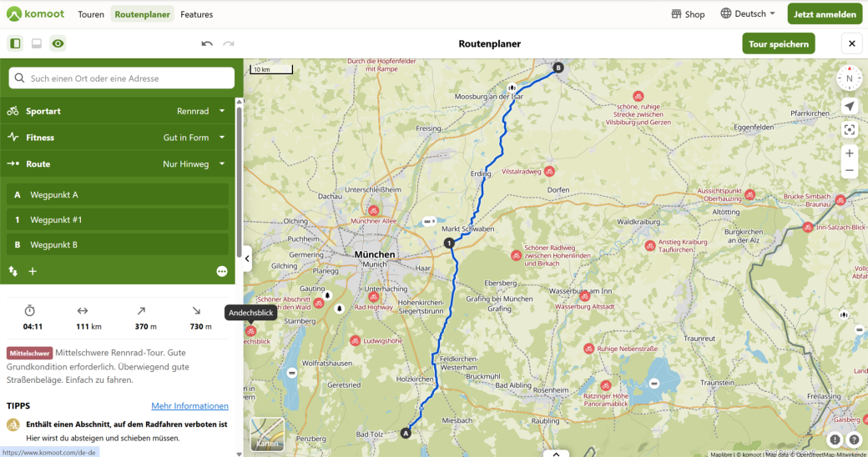Click the 111 km distance value
The height and width of the screenshot is (457, 868).
pyautogui.click(x=88, y=326)
